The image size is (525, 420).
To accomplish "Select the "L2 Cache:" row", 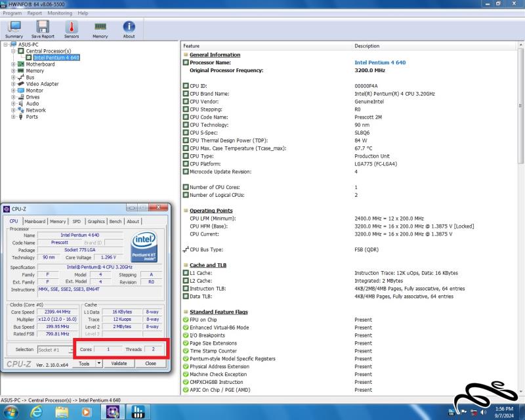I will click(349, 281).
